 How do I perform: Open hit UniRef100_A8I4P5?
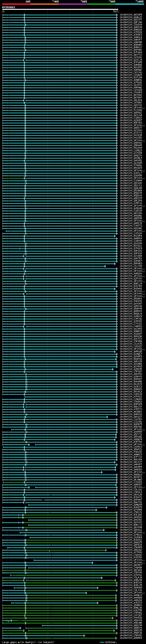pos(131,15)
